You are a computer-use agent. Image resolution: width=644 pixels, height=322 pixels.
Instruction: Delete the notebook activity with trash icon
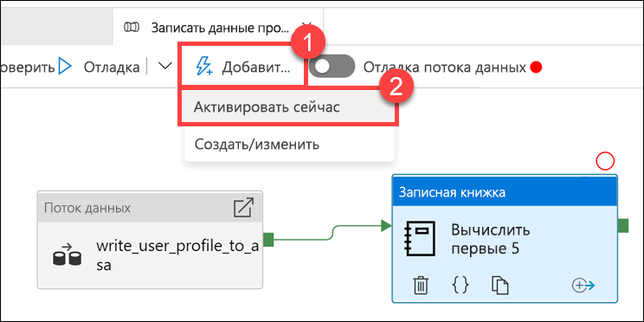click(x=421, y=285)
